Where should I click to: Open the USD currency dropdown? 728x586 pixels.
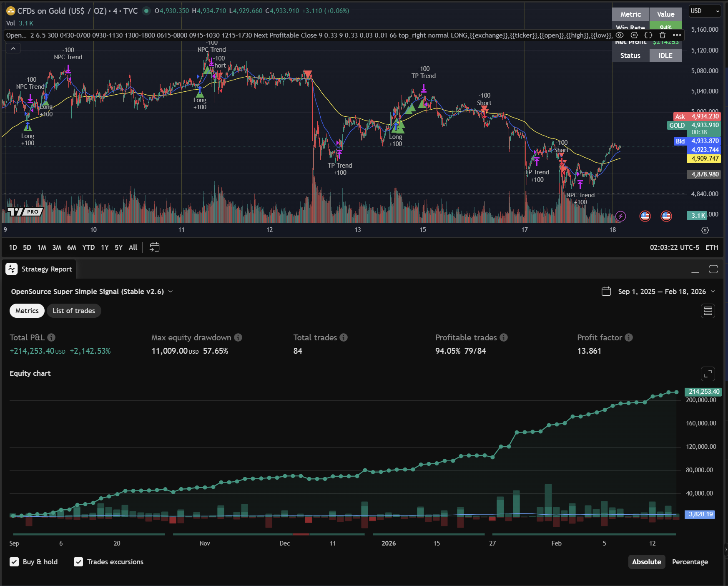click(704, 11)
